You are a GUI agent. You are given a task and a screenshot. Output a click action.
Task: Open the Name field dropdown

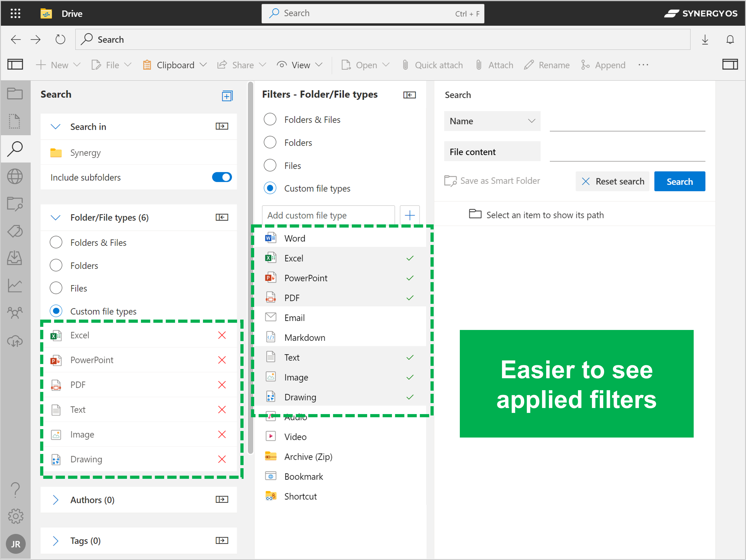492,121
